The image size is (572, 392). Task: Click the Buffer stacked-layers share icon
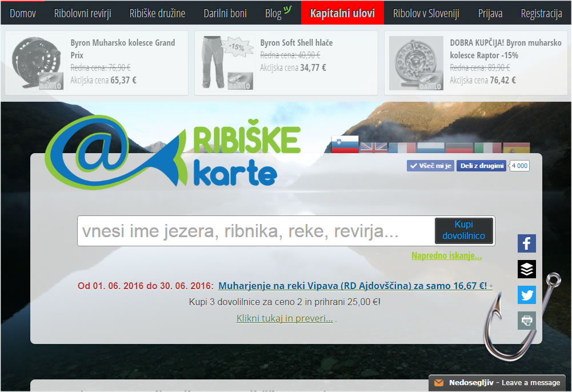click(527, 269)
